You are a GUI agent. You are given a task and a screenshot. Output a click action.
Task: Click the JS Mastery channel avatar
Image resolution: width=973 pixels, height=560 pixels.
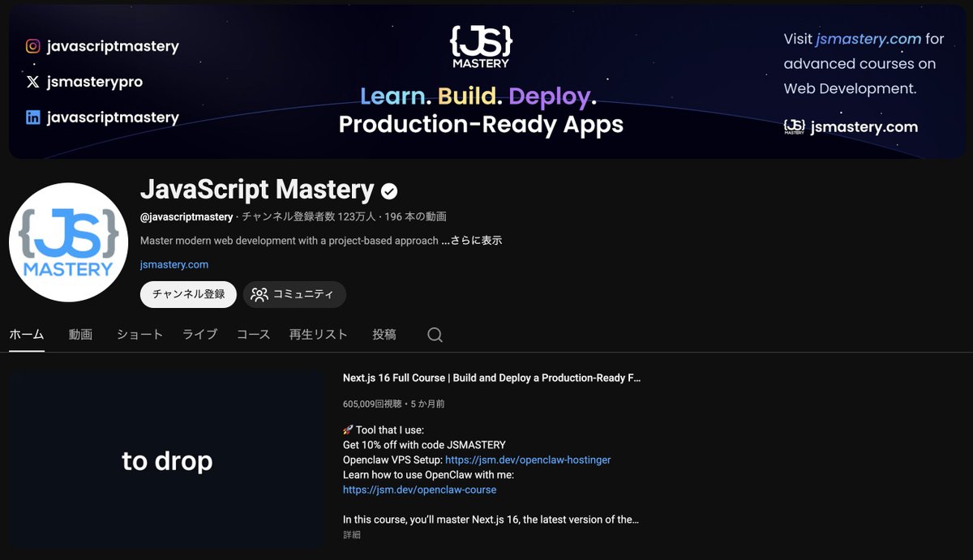click(x=69, y=242)
